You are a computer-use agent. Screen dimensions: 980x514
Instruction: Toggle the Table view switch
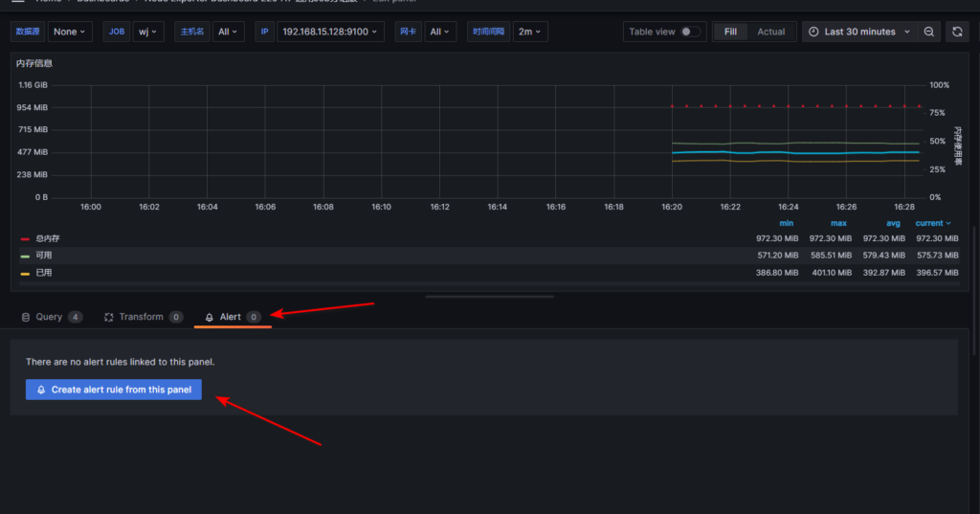point(689,32)
